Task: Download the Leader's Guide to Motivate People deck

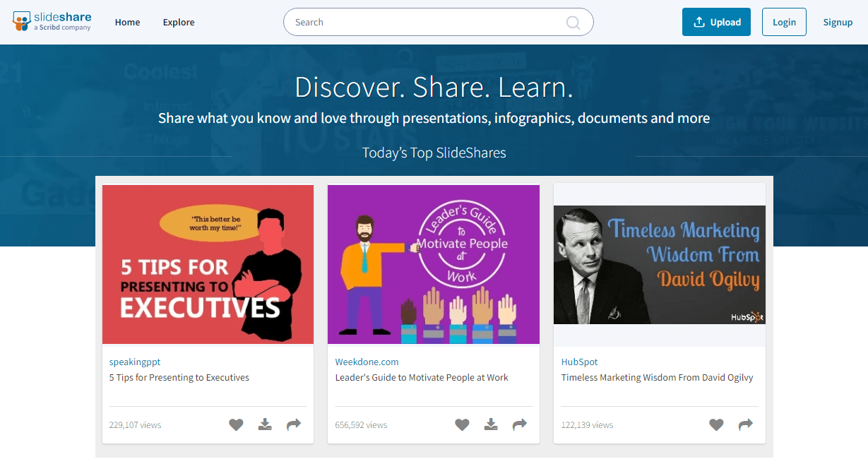Action: tap(491, 424)
